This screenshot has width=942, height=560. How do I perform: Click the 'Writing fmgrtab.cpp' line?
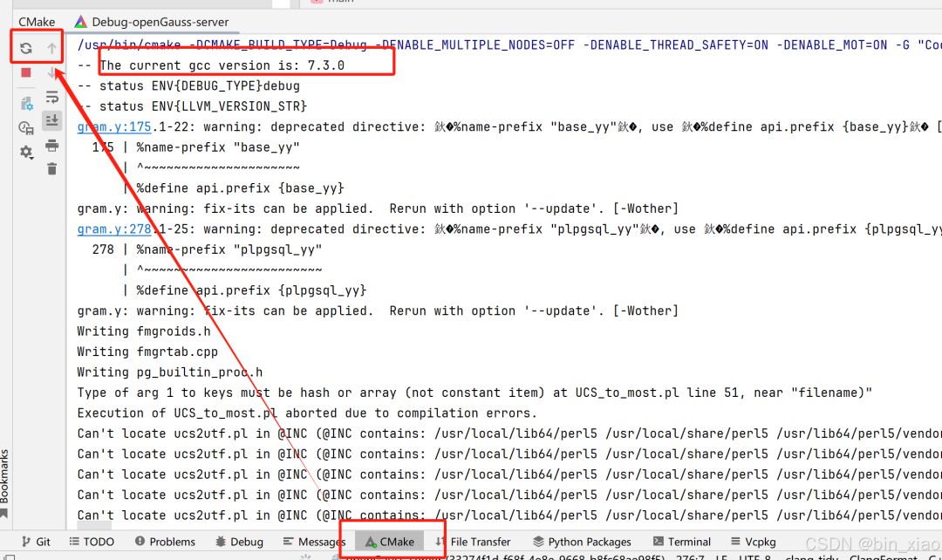tap(147, 352)
